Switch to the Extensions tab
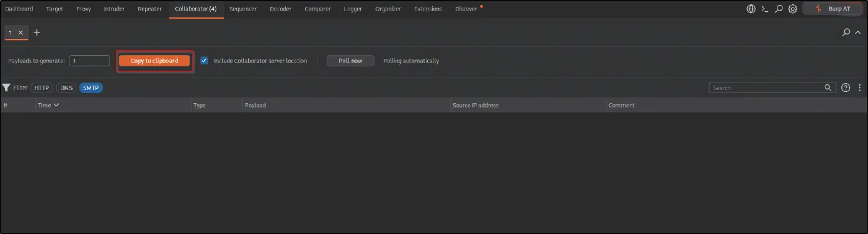Screen dimensions: 868x234 click(428, 9)
